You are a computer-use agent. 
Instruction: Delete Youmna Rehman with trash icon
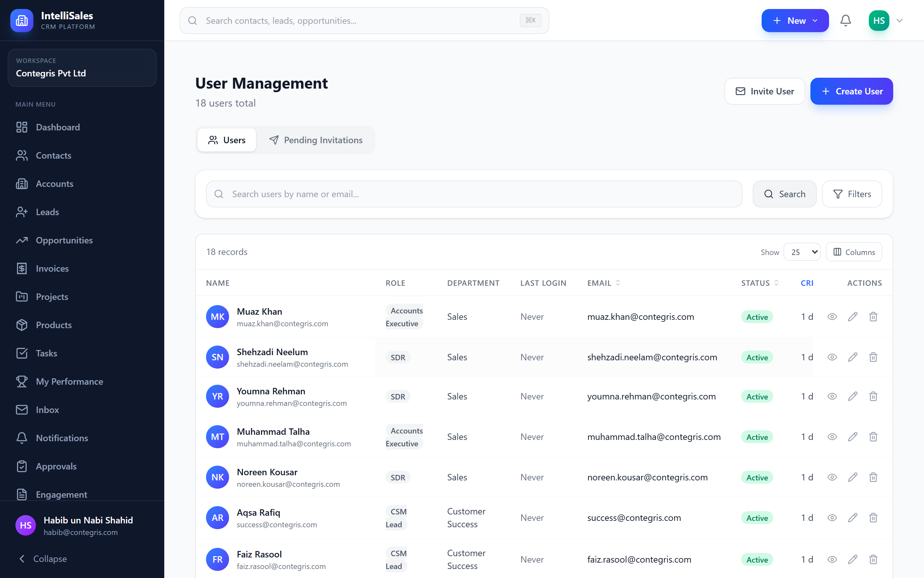[x=873, y=397]
